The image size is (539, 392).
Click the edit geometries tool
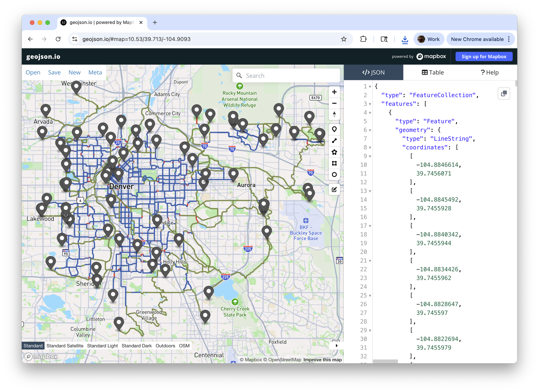coord(334,189)
